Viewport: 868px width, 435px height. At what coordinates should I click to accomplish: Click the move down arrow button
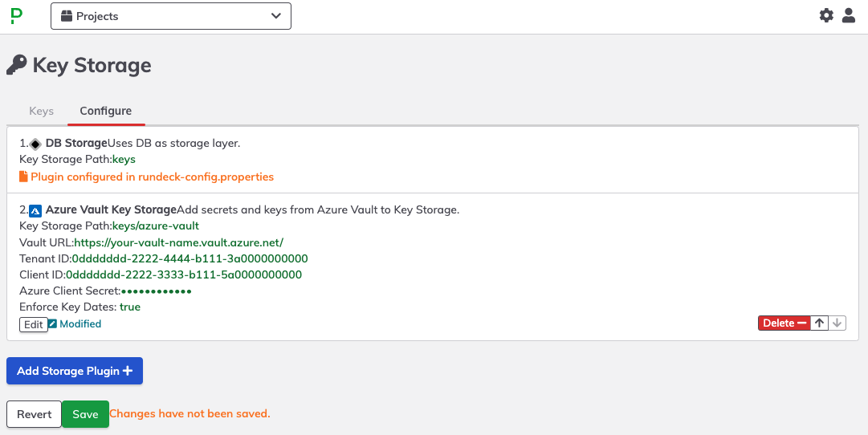[837, 323]
